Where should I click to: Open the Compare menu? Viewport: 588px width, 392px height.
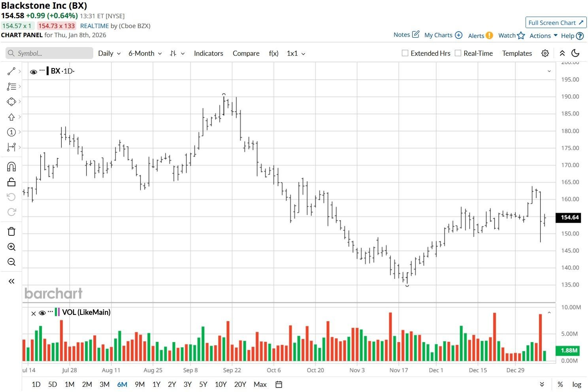(246, 53)
